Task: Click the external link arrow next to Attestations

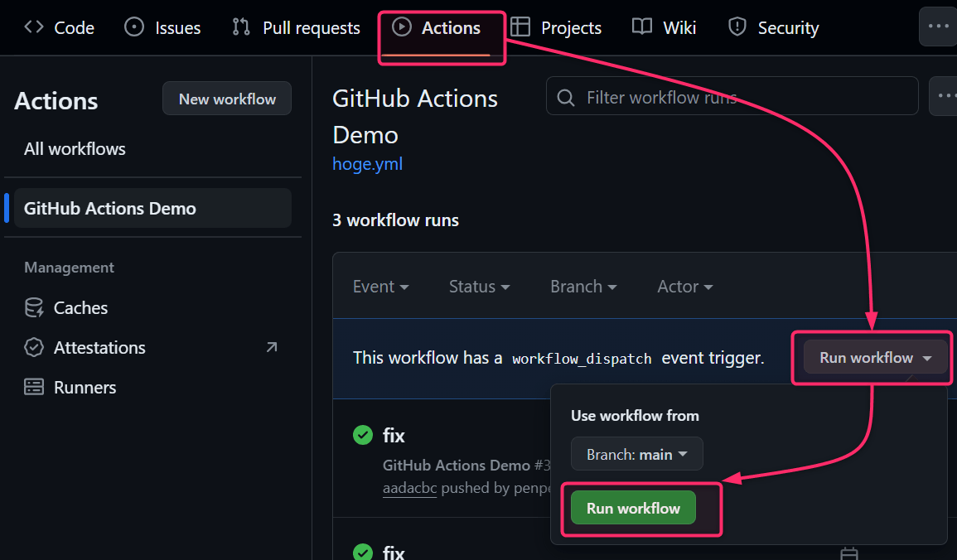Action: [x=272, y=347]
